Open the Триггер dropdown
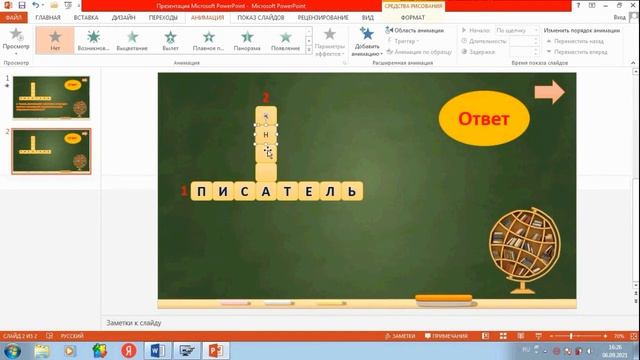This screenshot has height=360, width=640. click(403, 41)
